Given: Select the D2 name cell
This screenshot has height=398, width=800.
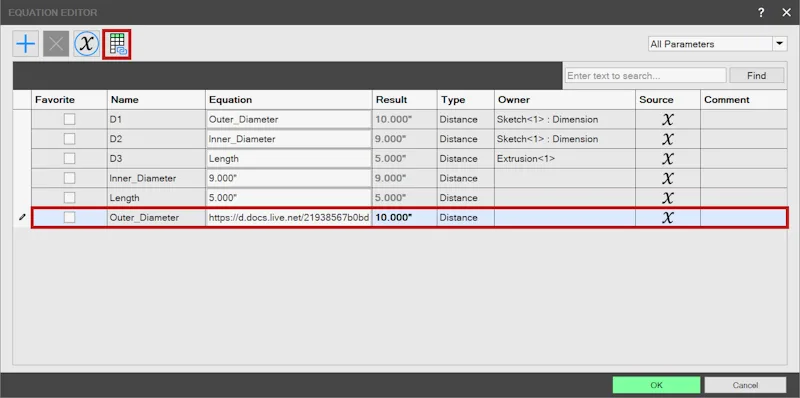Looking at the screenshot, I should tap(157, 139).
